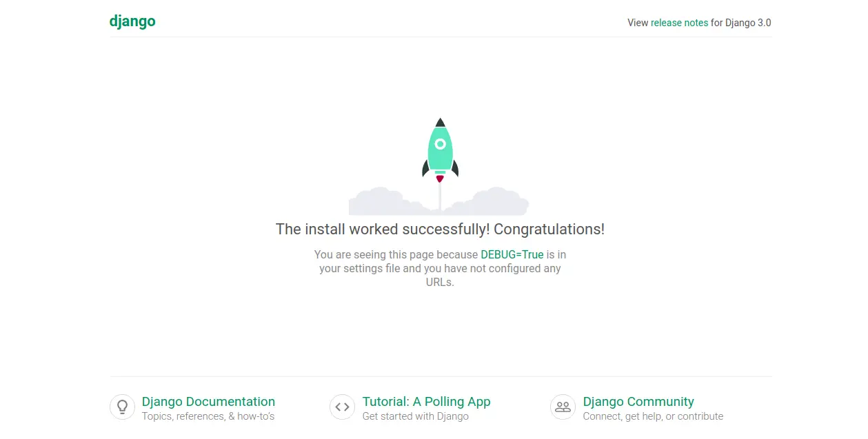Click the code brackets tutorial icon
The height and width of the screenshot is (439, 868).
point(343,407)
